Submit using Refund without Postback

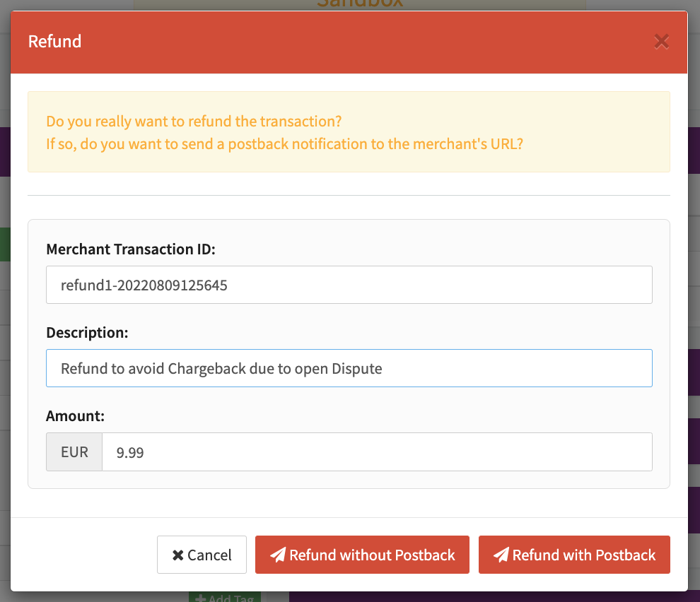tap(362, 555)
